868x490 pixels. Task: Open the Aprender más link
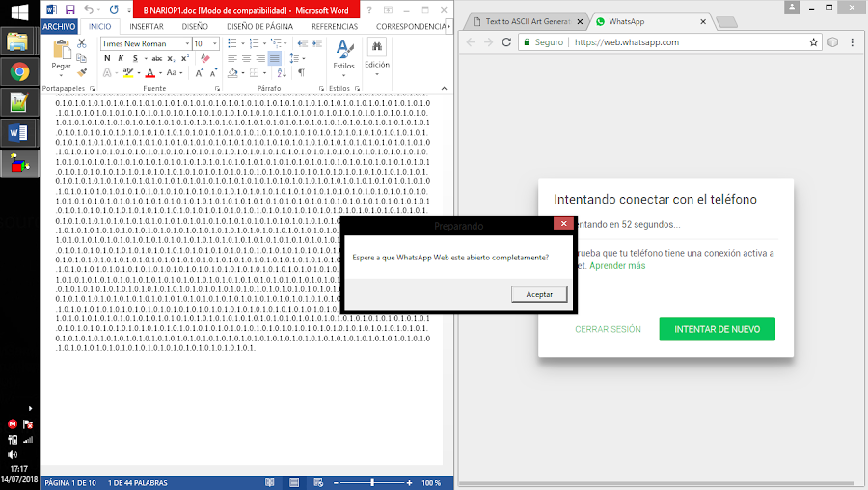pos(617,266)
